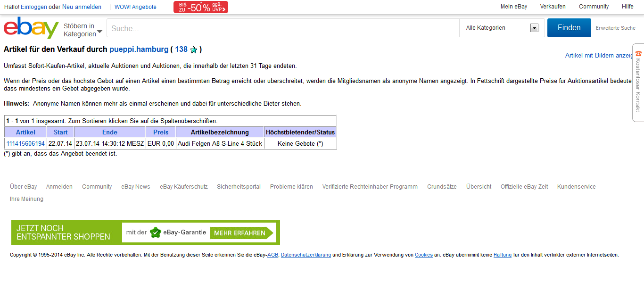Open Über eBay footer link
Screen dimensions: 644x299
coord(24,187)
